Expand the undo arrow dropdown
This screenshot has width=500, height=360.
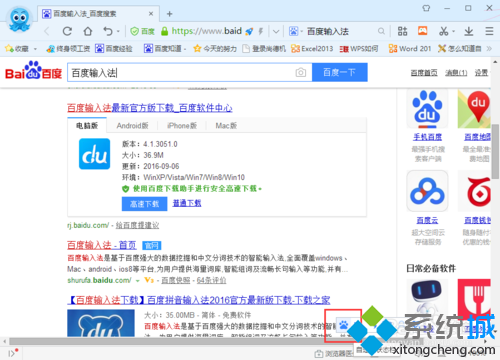(118, 32)
